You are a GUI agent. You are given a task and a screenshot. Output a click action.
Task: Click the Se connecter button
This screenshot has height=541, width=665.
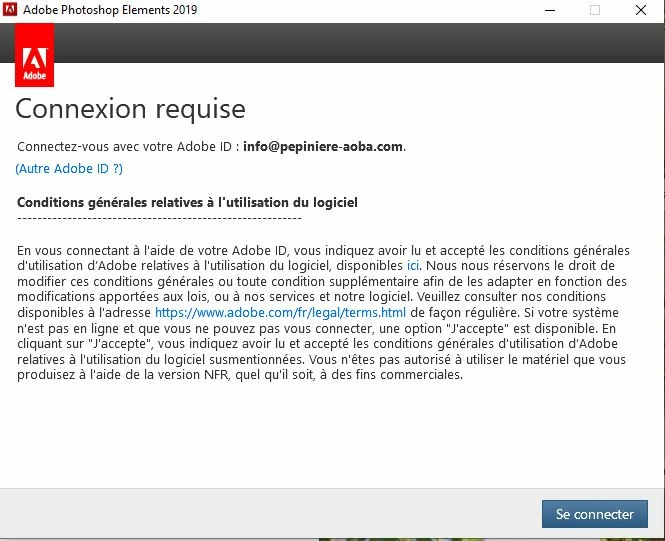(595, 514)
